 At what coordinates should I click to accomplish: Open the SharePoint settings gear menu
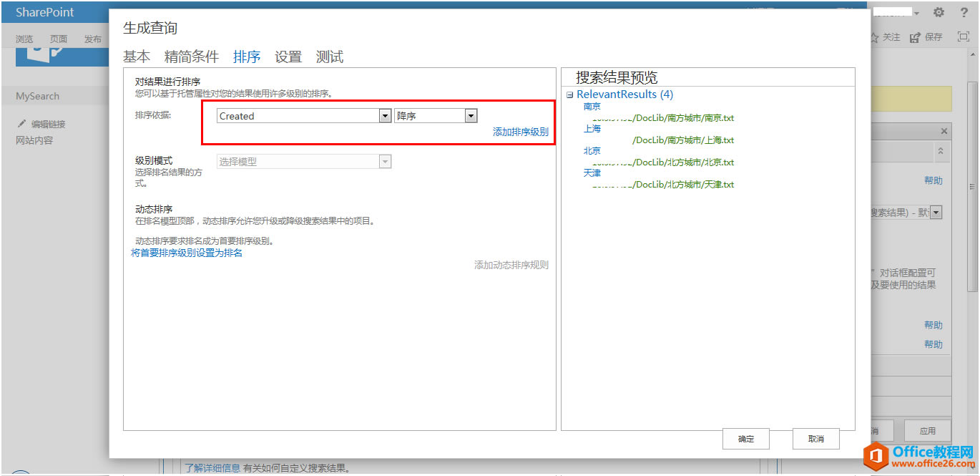tap(938, 12)
